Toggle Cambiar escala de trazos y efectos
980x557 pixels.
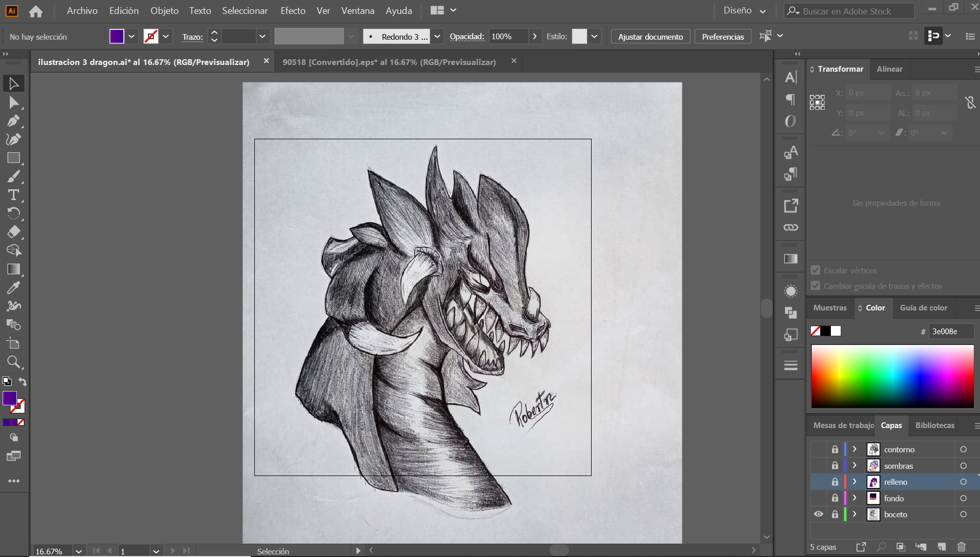click(815, 286)
